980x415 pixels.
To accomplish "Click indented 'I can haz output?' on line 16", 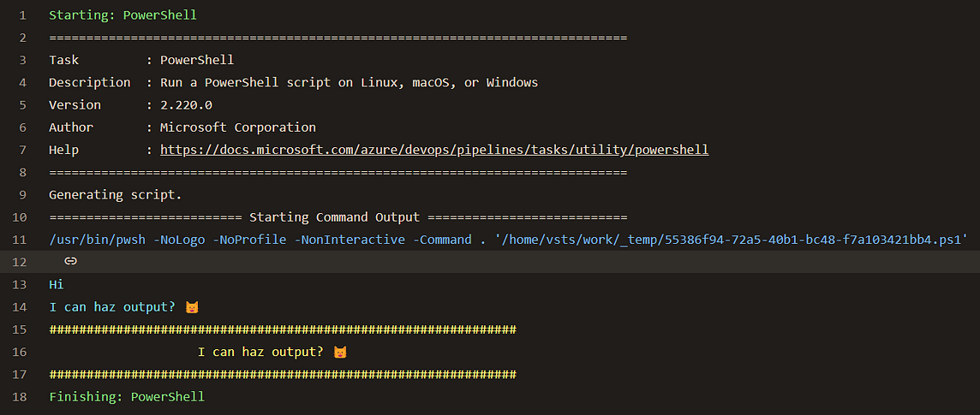I will (260, 352).
